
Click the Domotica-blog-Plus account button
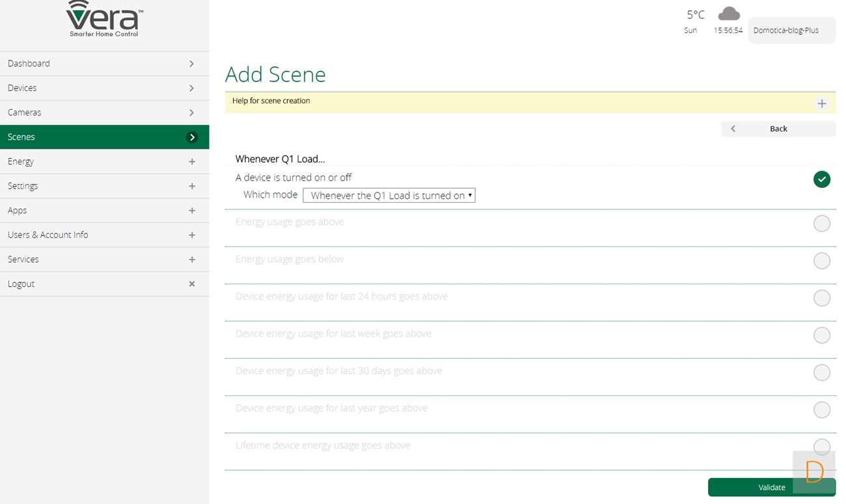click(x=791, y=31)
